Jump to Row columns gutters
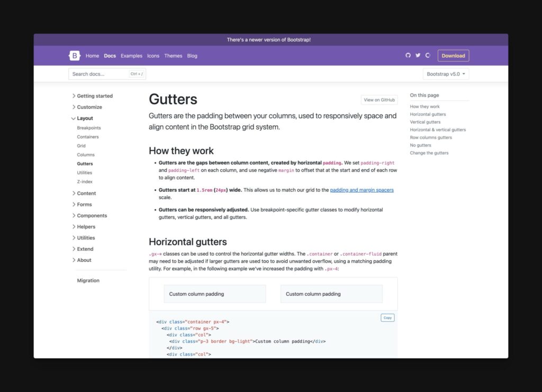Viewport: 542px width, 392px height. 431,138
